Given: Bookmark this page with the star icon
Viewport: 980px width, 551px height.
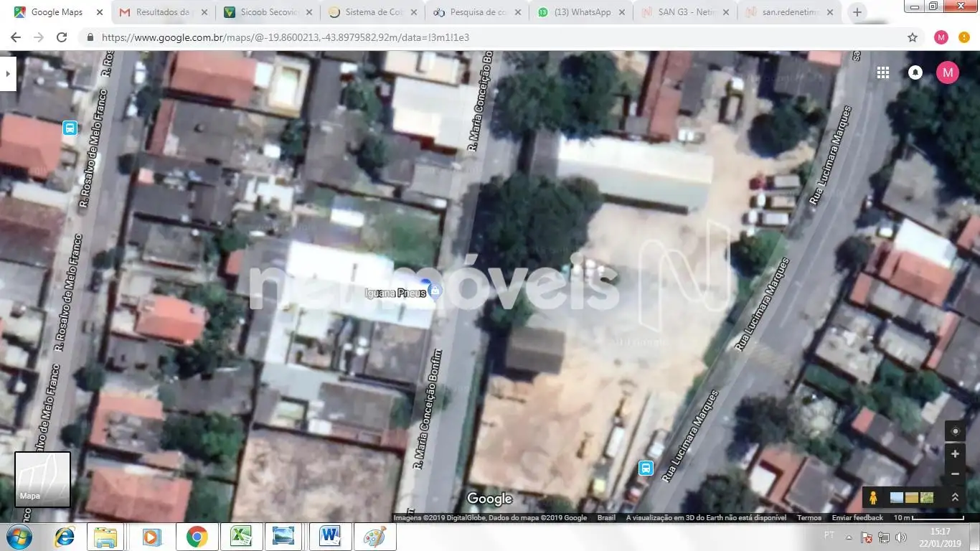Looking at the screenshot, I should click(913, 37).
